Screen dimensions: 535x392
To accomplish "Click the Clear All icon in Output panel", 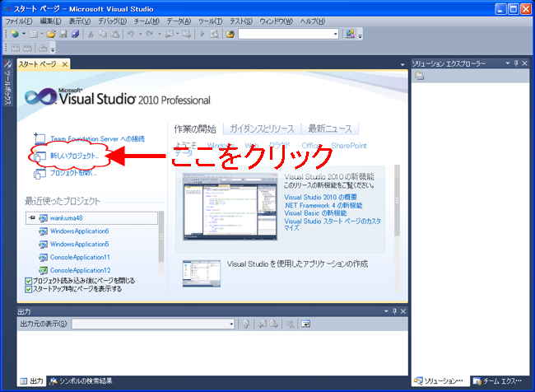I will point(290,324).
